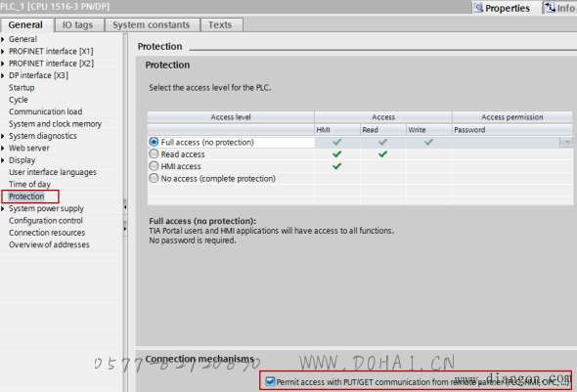Image resolution: width=577 pixels, height=392 pixels.
Task: Click the splitter collapse arrow beside the tree
Action: coord(125,207)
